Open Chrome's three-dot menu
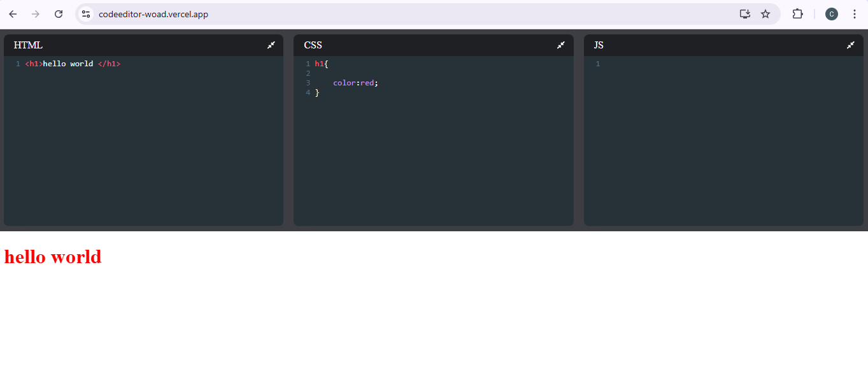Viewport: 868px width, 374px height. coord(855,14)
